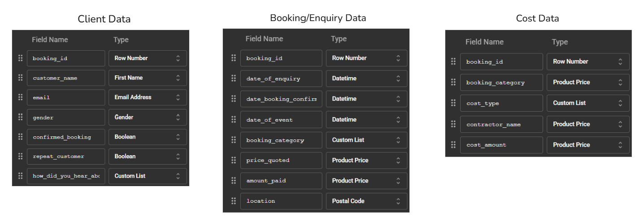Open the Gender type dropdown
The width and height of the screenshot is (644, 222).
148,117
